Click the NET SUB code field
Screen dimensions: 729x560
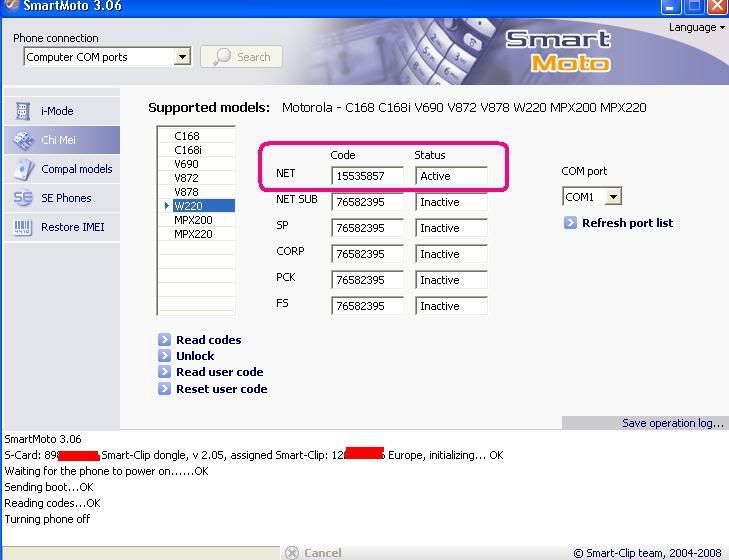tap(367, 202)
